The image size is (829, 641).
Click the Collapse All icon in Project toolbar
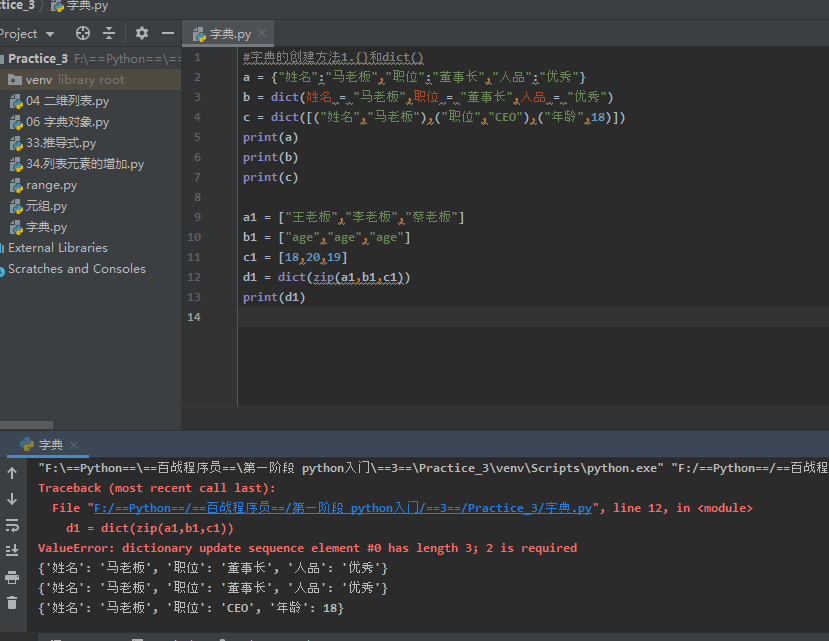(109, 33)
